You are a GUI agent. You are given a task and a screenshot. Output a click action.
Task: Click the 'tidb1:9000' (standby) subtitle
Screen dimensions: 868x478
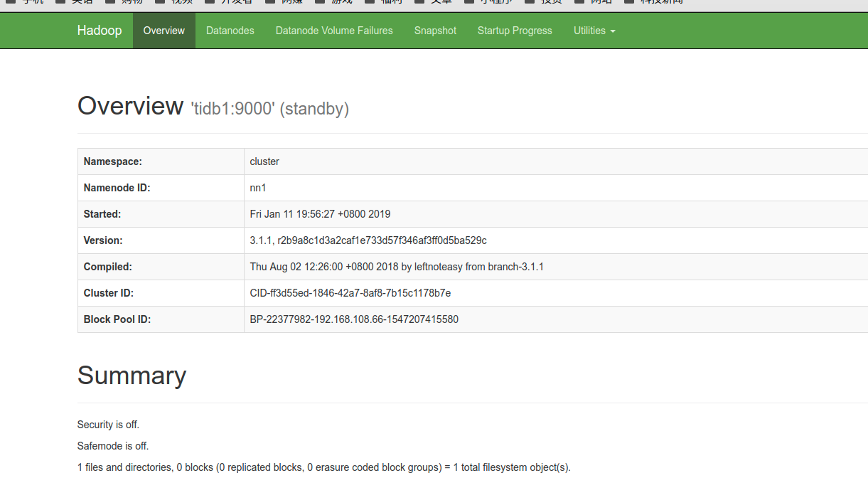270,109
